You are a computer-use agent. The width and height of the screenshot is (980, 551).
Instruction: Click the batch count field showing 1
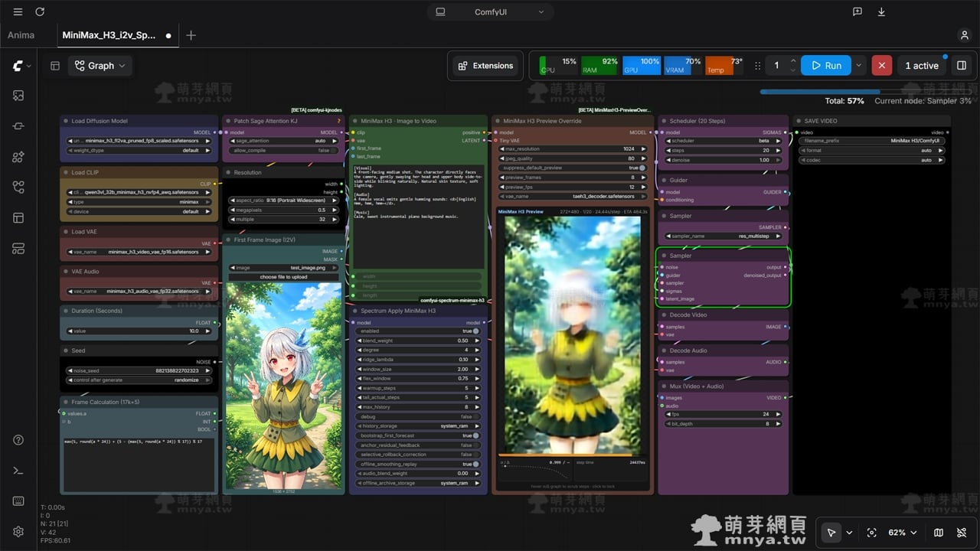coord(776,66)
